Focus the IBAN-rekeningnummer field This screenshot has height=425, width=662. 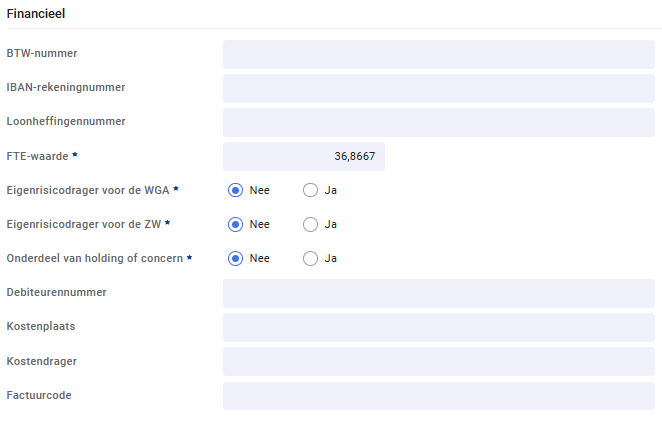pyautogui.click(x=439, y=89)
